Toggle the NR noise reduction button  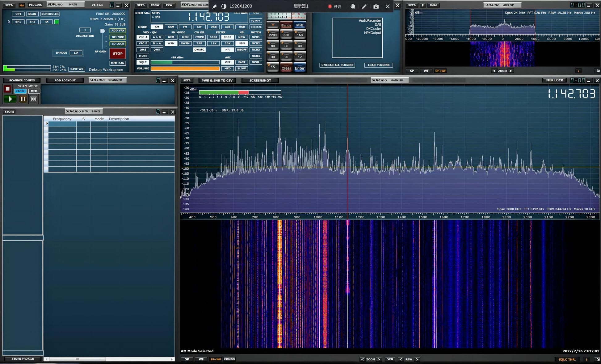pos(227,50)
